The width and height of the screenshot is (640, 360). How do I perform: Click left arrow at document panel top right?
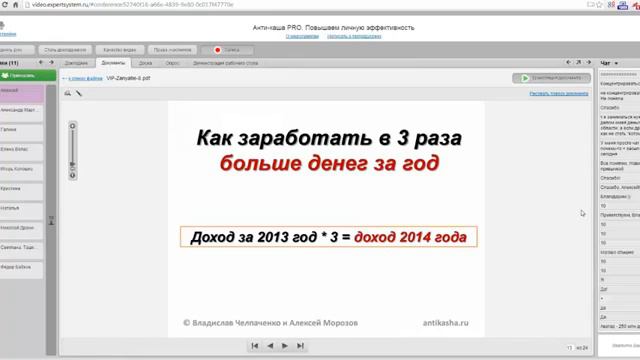(568, 62)
